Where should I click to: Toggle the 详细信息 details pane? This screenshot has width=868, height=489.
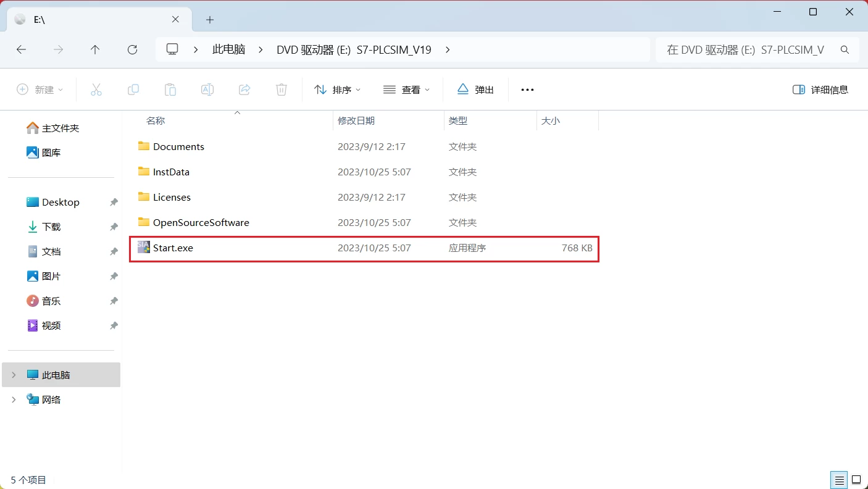[x=820, y=90]
